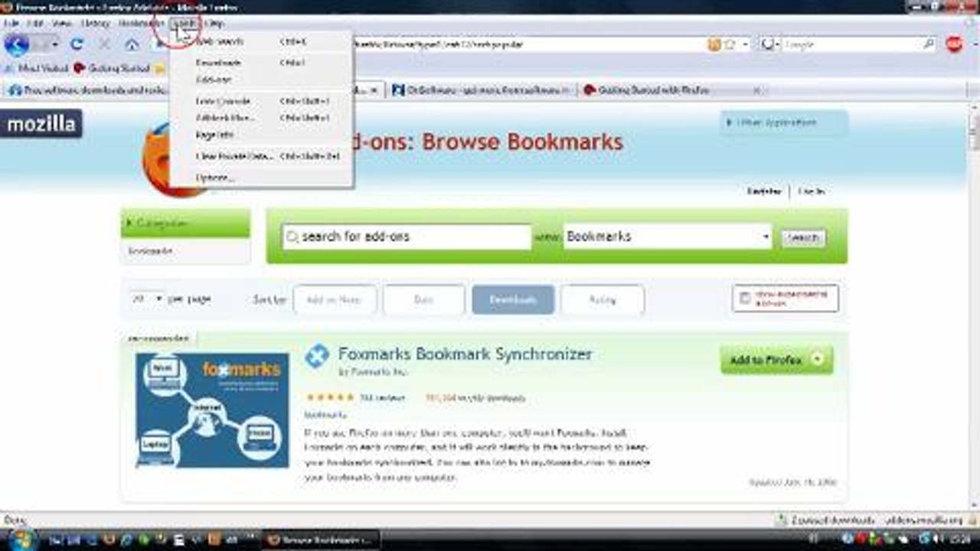Open the per page count dropdown
The height and width of the screenshot is (551, 980).
(x=147, y=299)
